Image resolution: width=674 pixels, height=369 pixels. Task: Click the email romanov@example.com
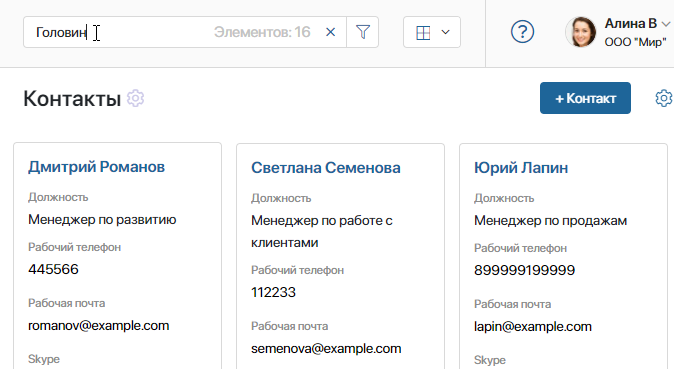coord(98,326)
